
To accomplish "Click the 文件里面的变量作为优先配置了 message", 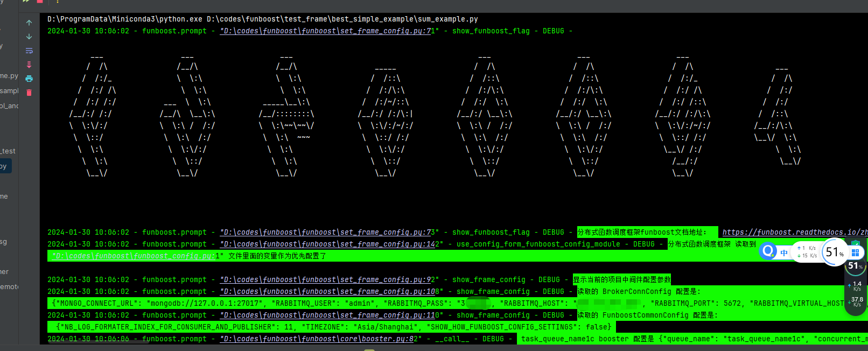I will click(277, 256).
